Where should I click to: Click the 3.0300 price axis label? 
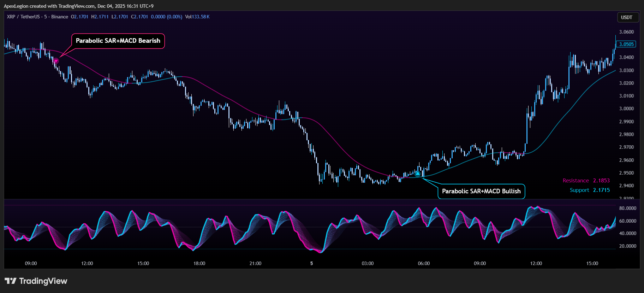click(627, 70)
